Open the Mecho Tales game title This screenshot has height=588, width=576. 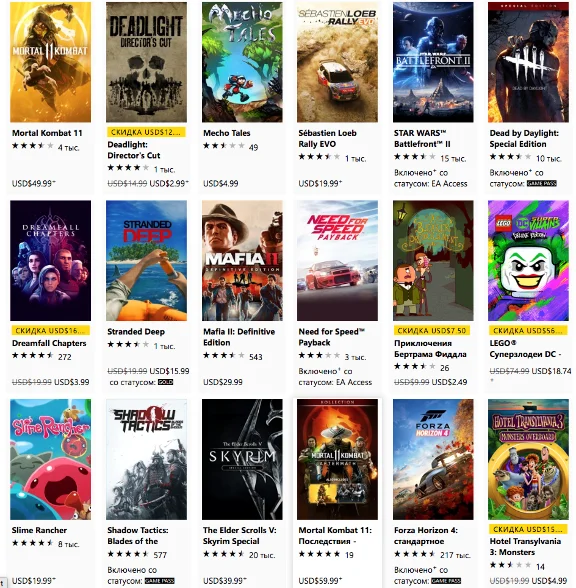[x=226, y=133]
